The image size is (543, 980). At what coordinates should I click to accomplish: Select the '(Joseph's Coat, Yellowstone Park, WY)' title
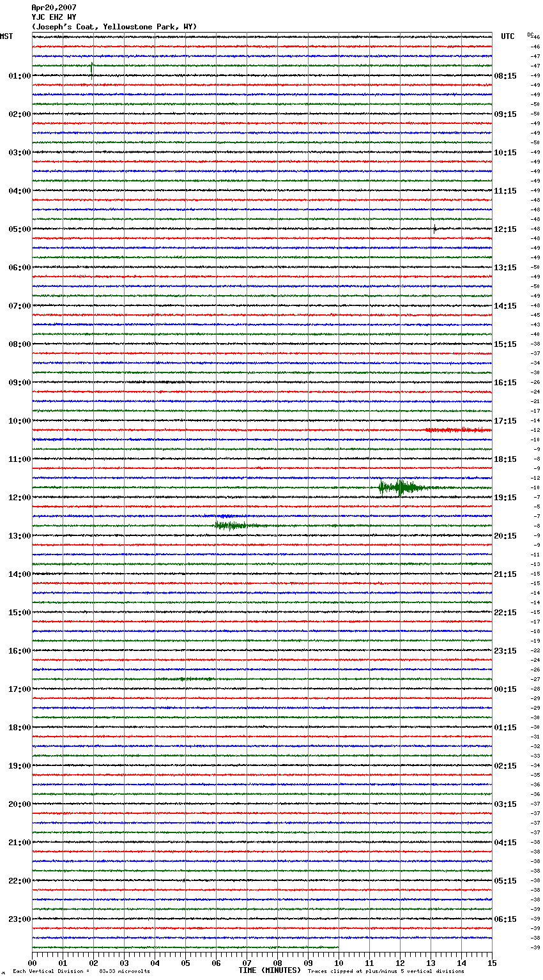(x=114, y=27)
